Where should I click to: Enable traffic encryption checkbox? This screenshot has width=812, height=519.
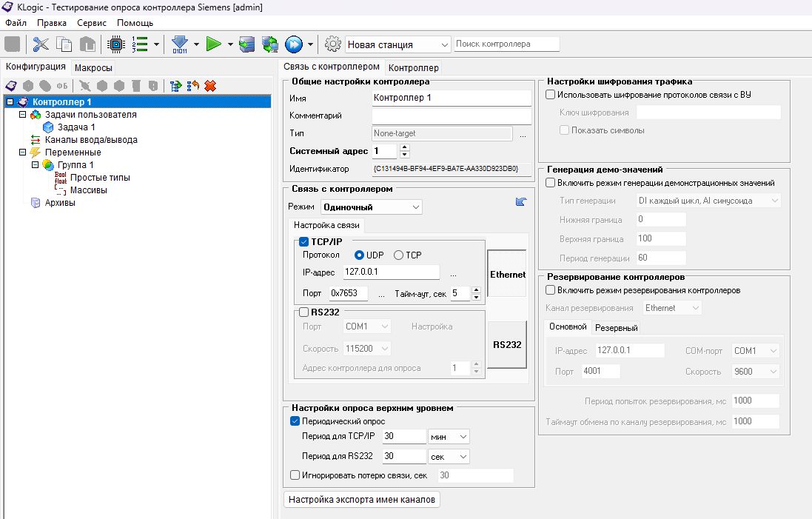[550, 95]
